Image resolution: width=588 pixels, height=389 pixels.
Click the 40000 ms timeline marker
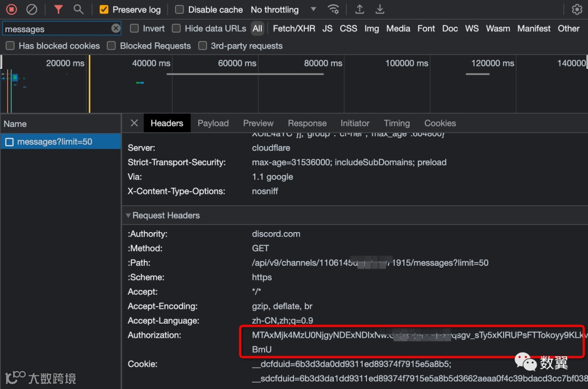[x=151, y=63]
